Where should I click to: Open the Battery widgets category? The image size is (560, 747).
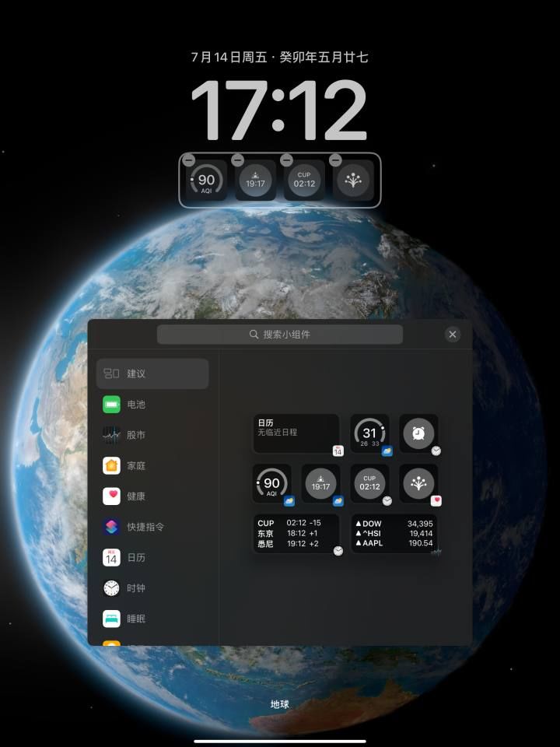pos(152,405)
